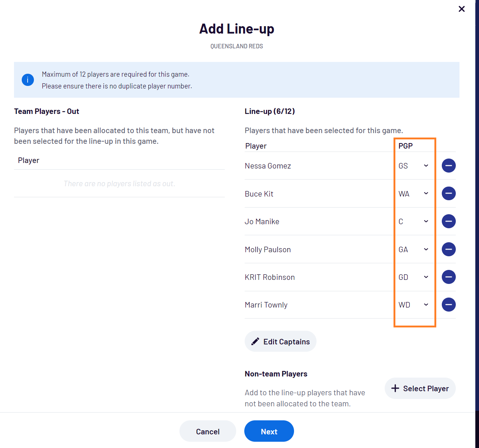The height and width of the screenshot is (448, 479).
Task: Click the info icon in the notice banner
Action: [28, 80]
